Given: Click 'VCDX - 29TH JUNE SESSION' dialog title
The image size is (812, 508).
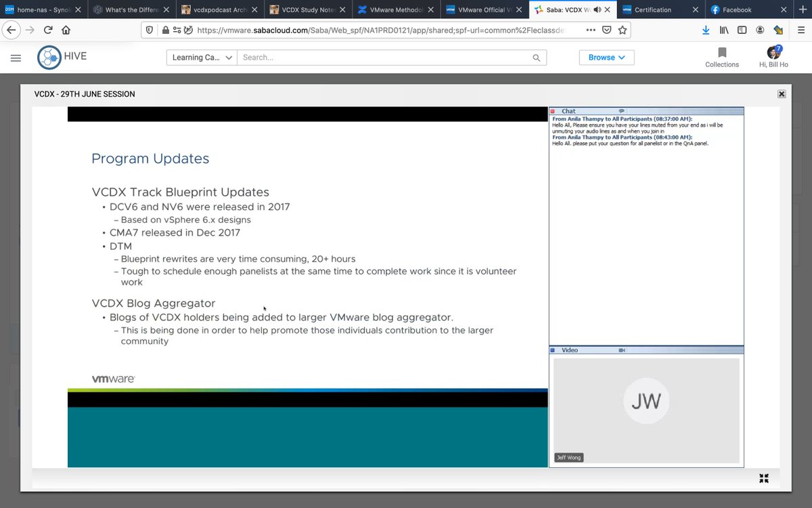Looking at the screenshot, I should [85, 94].
